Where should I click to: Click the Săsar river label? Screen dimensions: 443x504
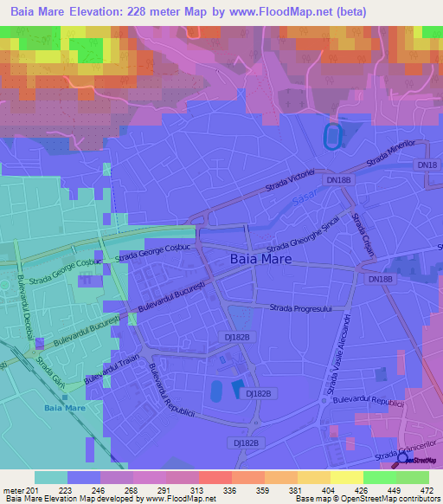(x=305, y=197)
